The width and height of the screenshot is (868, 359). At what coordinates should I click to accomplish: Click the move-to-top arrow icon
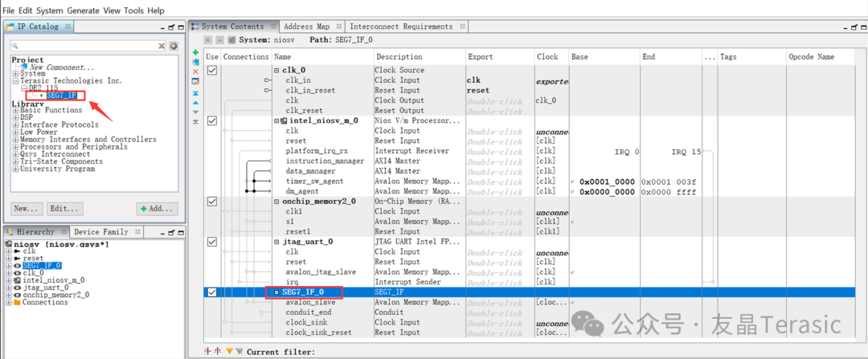click(x=195, y=94)
